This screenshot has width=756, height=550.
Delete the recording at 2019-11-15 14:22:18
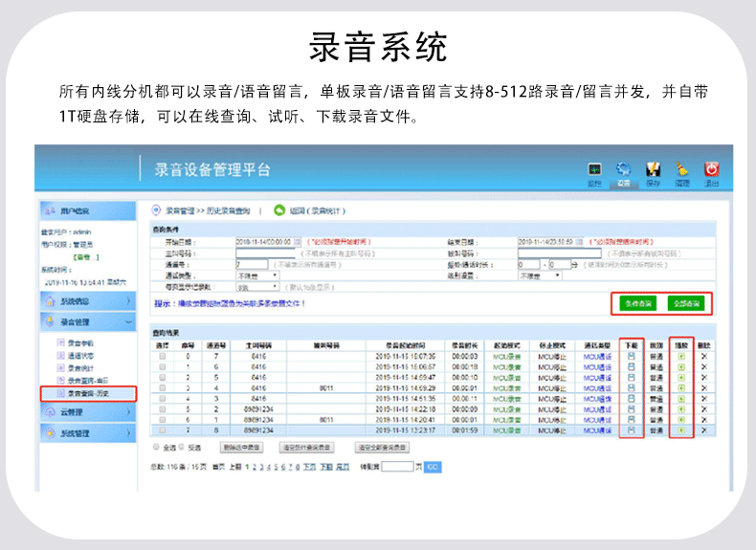pyautogui.click(x=704, y=409)
